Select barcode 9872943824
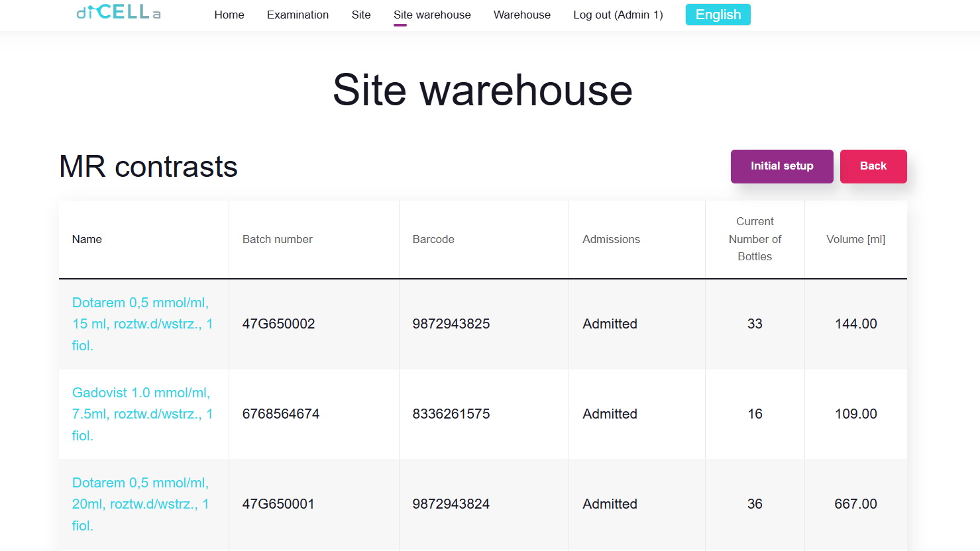 coord(451,504)
